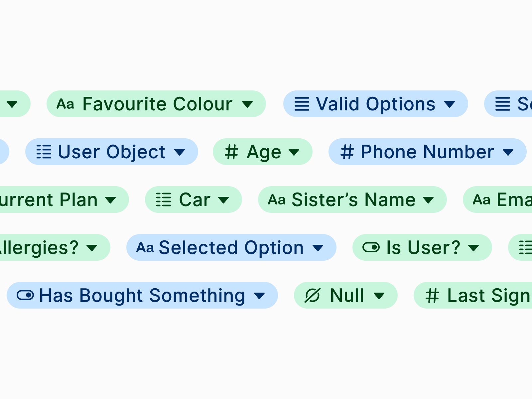Expand the Valid Options dropdown arrow
The image size is (532, 399).
(450, 104)
